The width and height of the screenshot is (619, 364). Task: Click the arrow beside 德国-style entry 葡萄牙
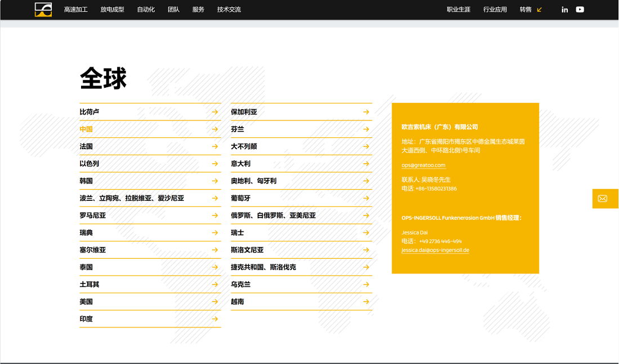367,198
